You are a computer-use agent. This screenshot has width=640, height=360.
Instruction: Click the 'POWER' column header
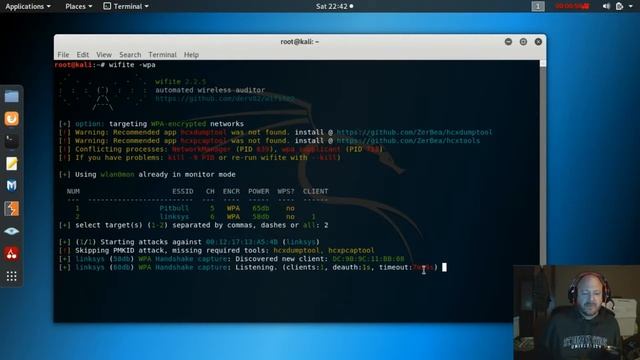[x=258, y=191]
